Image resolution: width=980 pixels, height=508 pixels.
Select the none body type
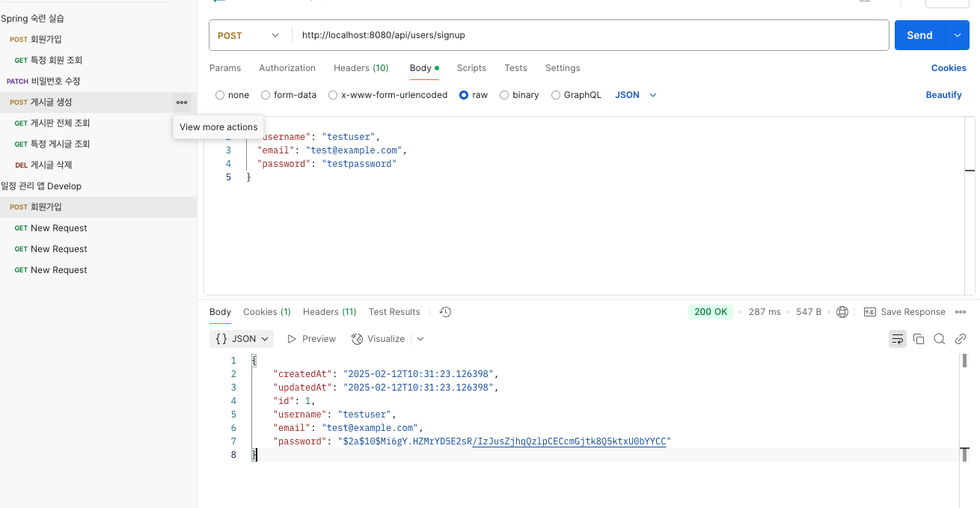233,95
